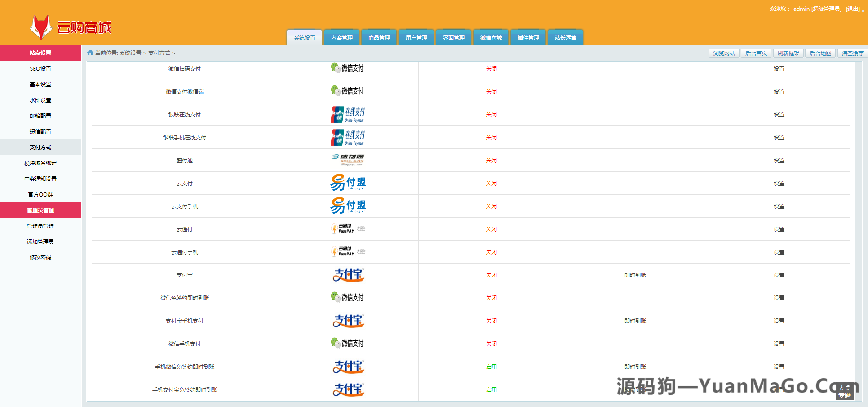Click the fox logo of 云购商城
Screen dimensions: 868x407
41,27
